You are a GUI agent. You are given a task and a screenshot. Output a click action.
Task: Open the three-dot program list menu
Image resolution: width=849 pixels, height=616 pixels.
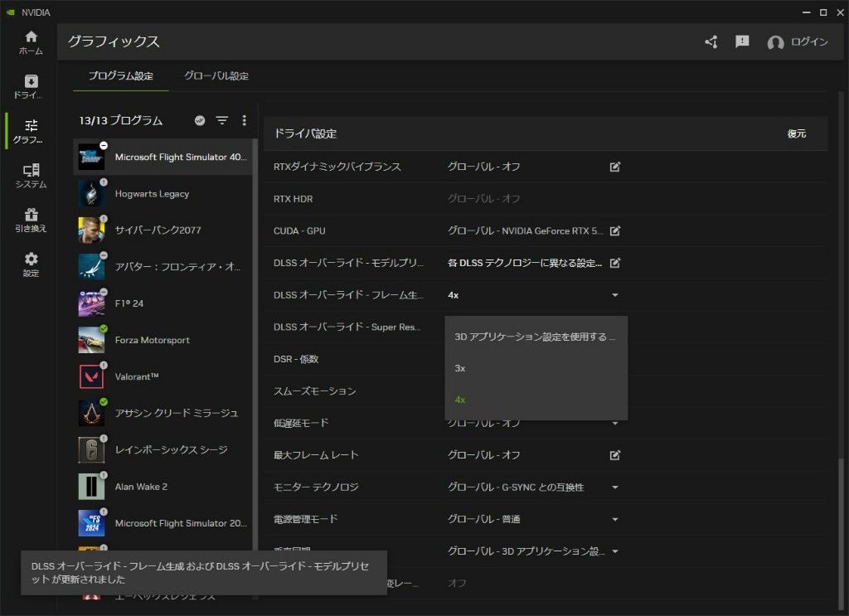point(244,121)
